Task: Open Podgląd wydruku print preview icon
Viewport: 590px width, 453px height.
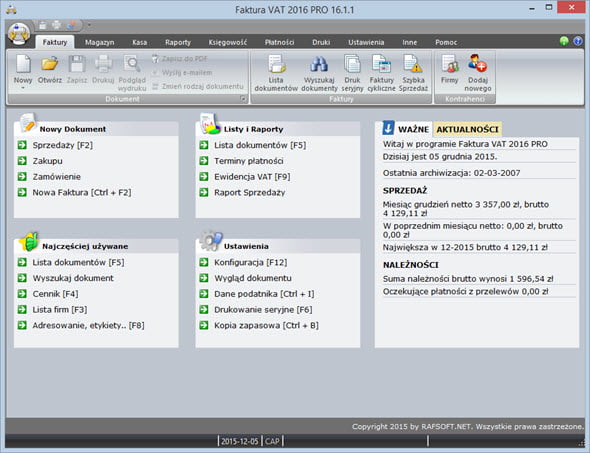Action: [132, 64]
